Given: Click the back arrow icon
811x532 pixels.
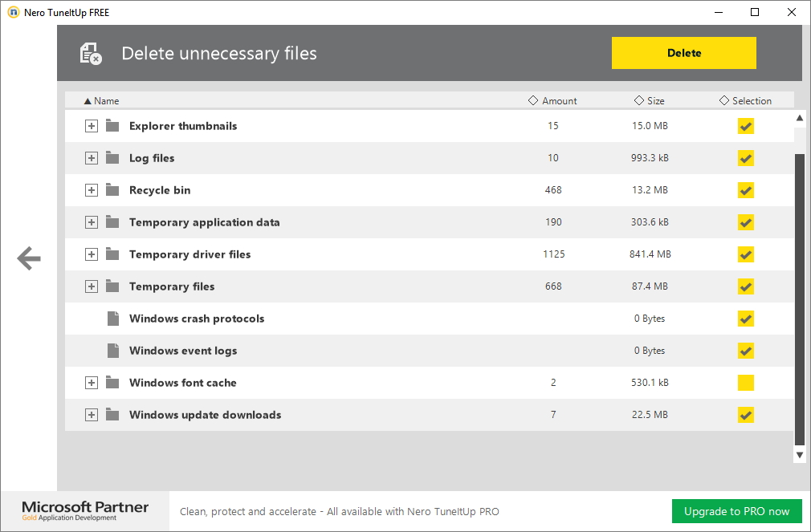Looking at the screenshot, I should 29,258.
